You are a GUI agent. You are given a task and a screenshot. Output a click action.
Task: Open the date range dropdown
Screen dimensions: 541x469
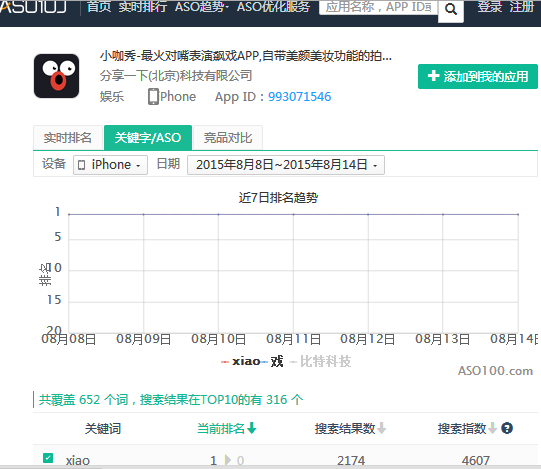click(x=286, y=165)
